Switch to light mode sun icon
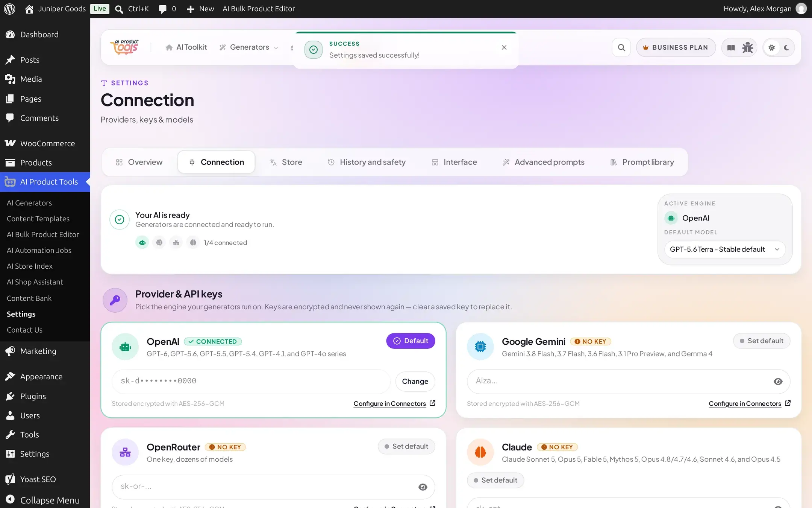The width and height of the screenshot is (812, 508). (x=771, y=47)
